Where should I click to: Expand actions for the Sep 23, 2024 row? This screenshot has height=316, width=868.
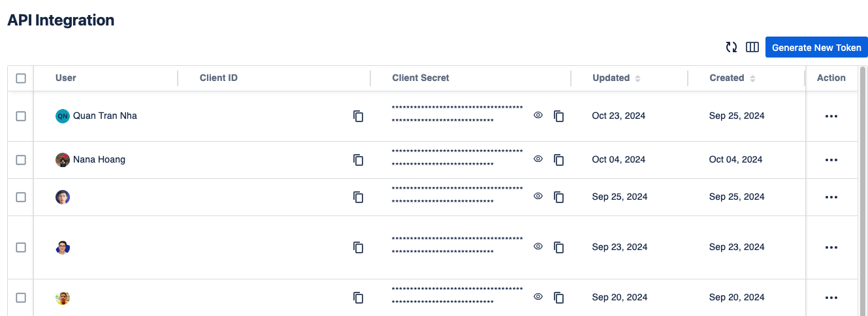coord(831,247)
